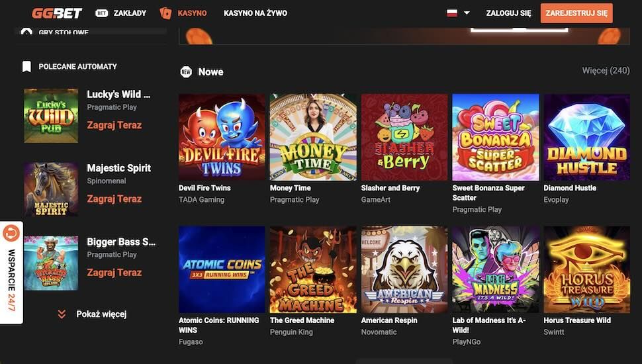Image resolution: width=642 pixels, height=364 pixels.
Task: Click the Polecane Automaty bookmark icon
Action: (x=26, y=66)
